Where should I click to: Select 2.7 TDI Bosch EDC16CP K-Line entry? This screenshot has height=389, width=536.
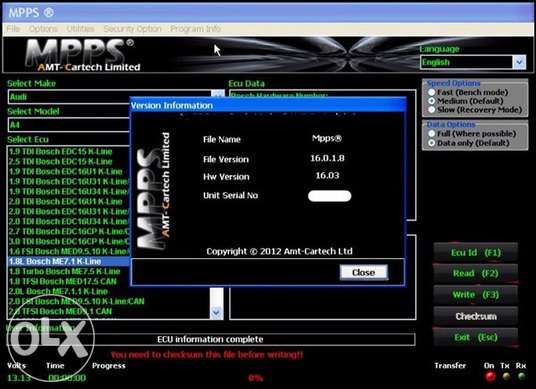tap(68, 231)
